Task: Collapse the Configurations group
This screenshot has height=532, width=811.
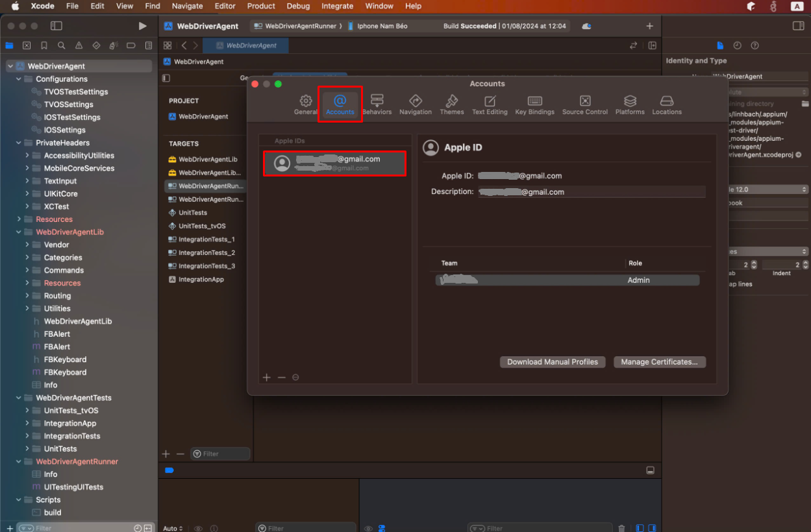Action: pyautogui.click(x=19, y=79)
